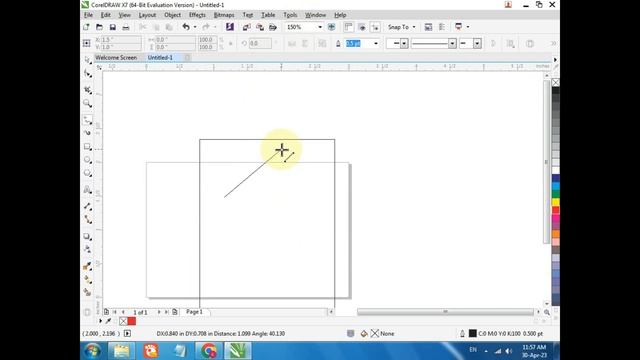Click the Search Content icon
The image size is (640, 360).
(230, 27)
